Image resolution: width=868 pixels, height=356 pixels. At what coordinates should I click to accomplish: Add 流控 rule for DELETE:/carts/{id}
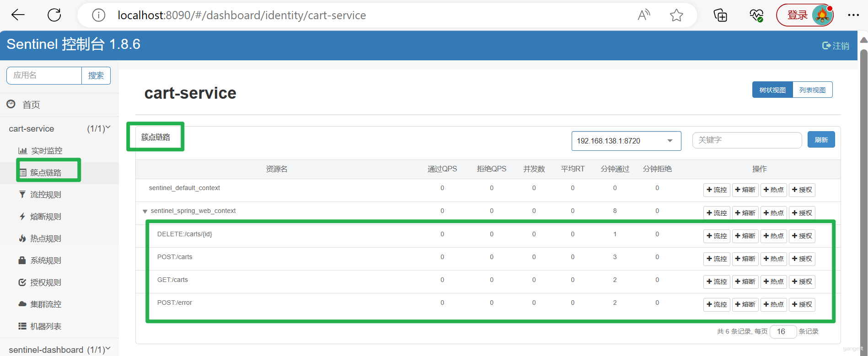coord(717,236)
